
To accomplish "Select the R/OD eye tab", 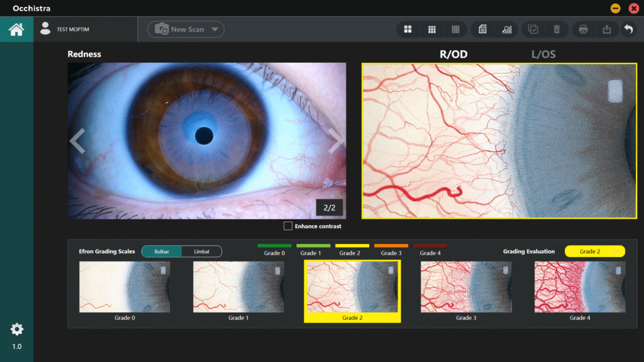I will (453, 55).
